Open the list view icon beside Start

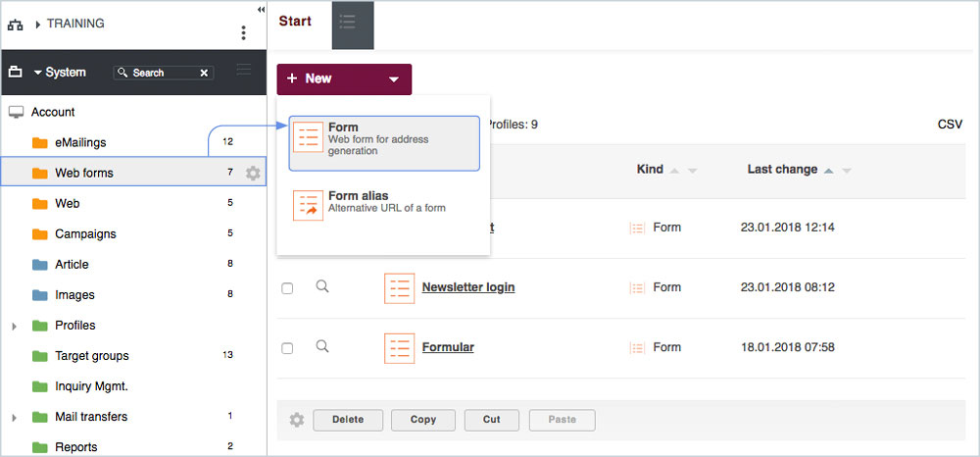coord(353,24)
